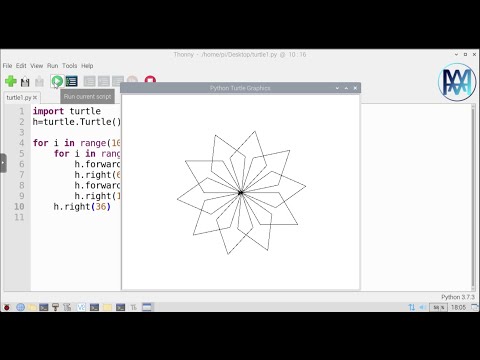Run current script with green play icon
The image size is (480, 360).
tap(57, 81)
